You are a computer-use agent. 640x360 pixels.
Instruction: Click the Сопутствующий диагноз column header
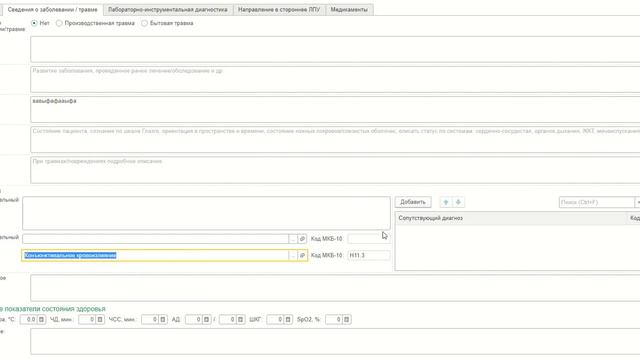pyautogui.click(x=511, y=218)
